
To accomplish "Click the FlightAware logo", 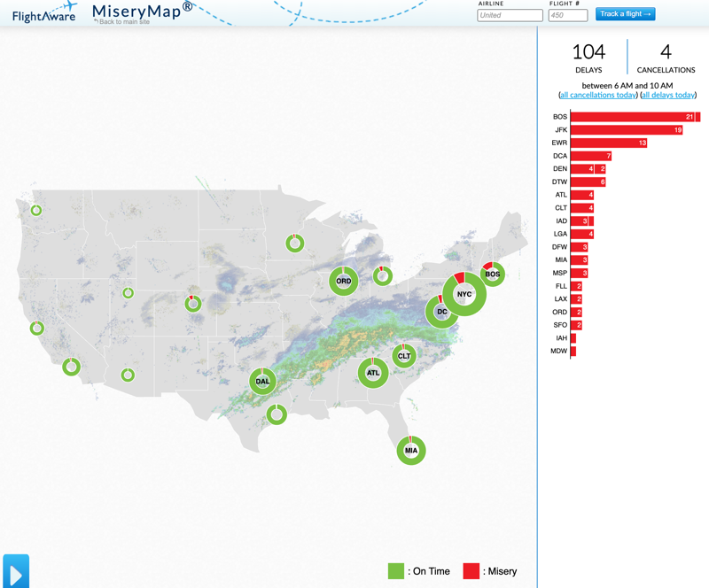I will (43, 12).
